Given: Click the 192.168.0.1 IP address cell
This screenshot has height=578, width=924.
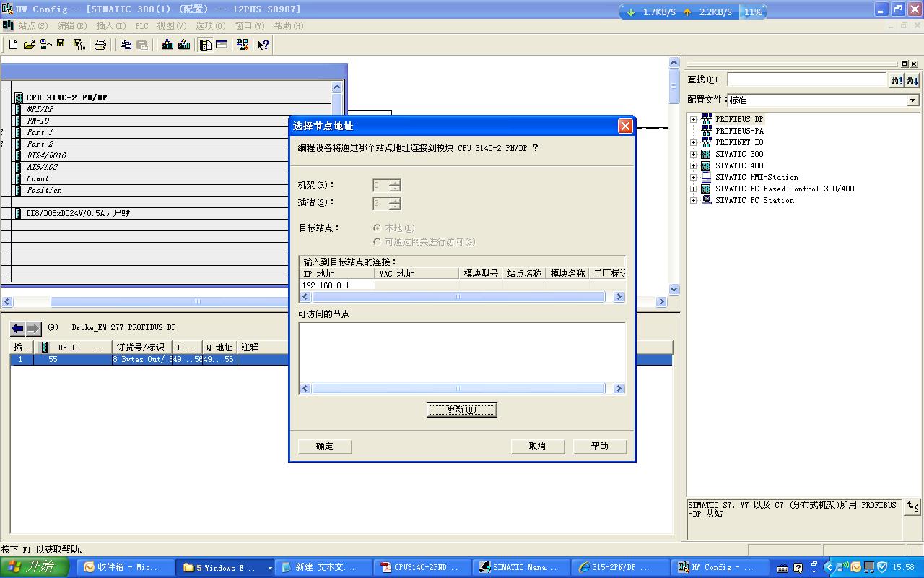Looking at the screenshot, I should coord(337,285).
